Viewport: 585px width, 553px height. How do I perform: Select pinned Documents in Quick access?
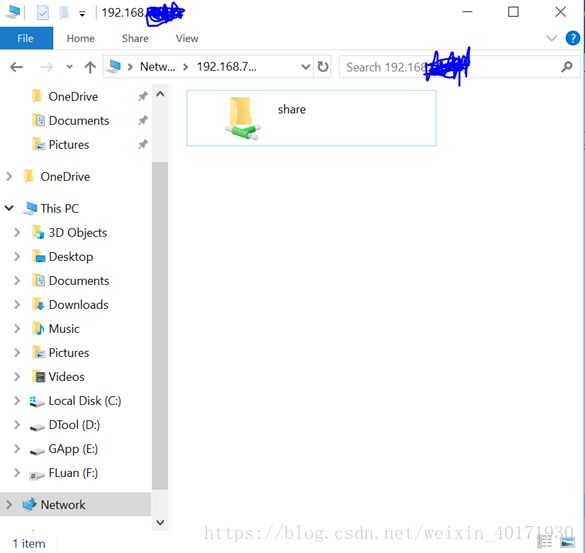pos(79,121)
